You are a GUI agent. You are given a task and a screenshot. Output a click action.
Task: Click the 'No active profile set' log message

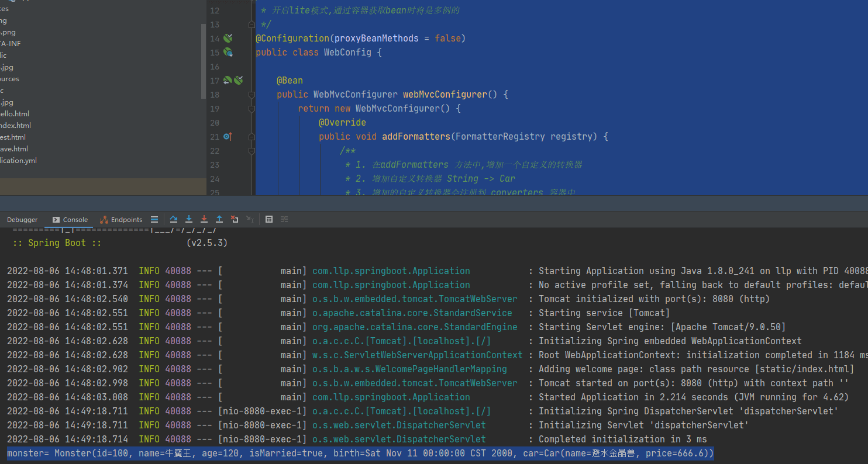(x=703, y=285)
